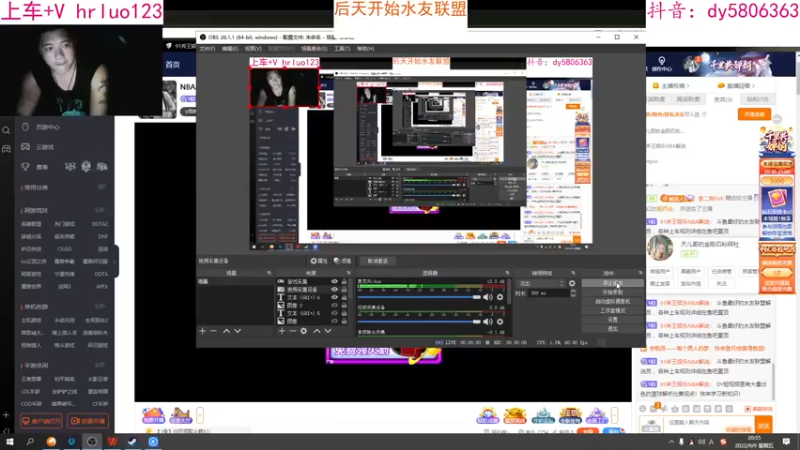Show the last image source row
The width and height of the screenshot is (800, 450).
[x=334, y=321]
